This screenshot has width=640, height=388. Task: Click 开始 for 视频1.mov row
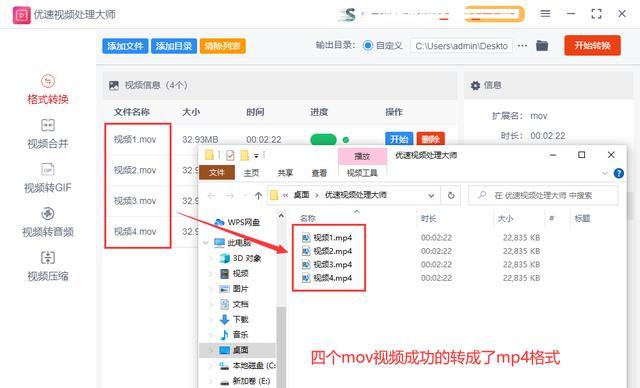point(399,140)
